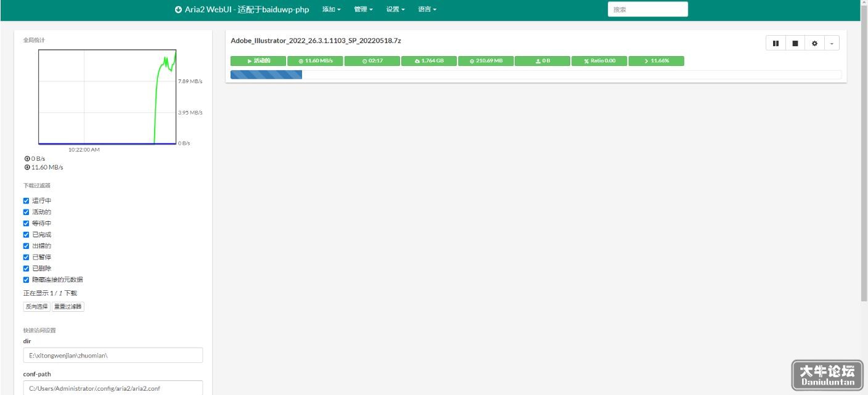Click the 11.66% progress badge
This screenshot has width=868, height=395.
click(x=657, y=61)
